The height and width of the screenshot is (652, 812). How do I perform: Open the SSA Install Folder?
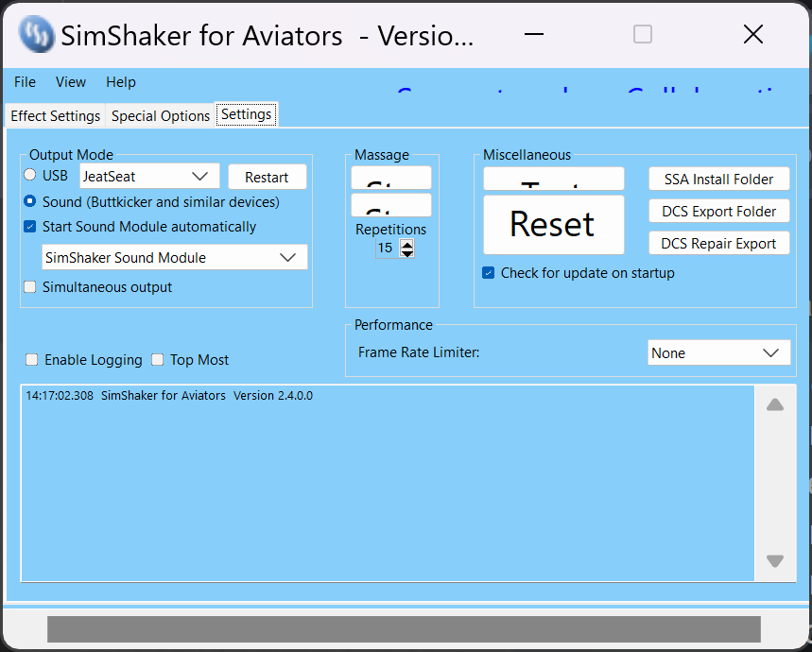pyautogui.click(x=718, y=179)
